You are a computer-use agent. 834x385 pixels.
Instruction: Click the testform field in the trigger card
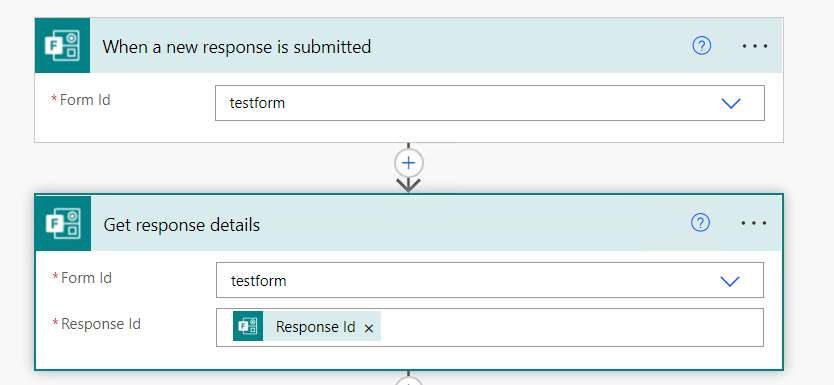click(490, 103)
